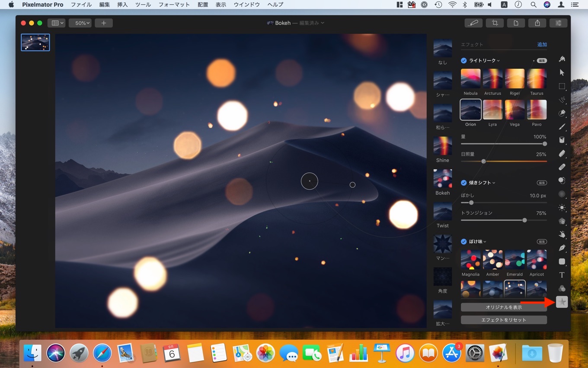Select the rectangular selection tool
Viewport: 588px width, 368px height.
click(x=562, y=86)
